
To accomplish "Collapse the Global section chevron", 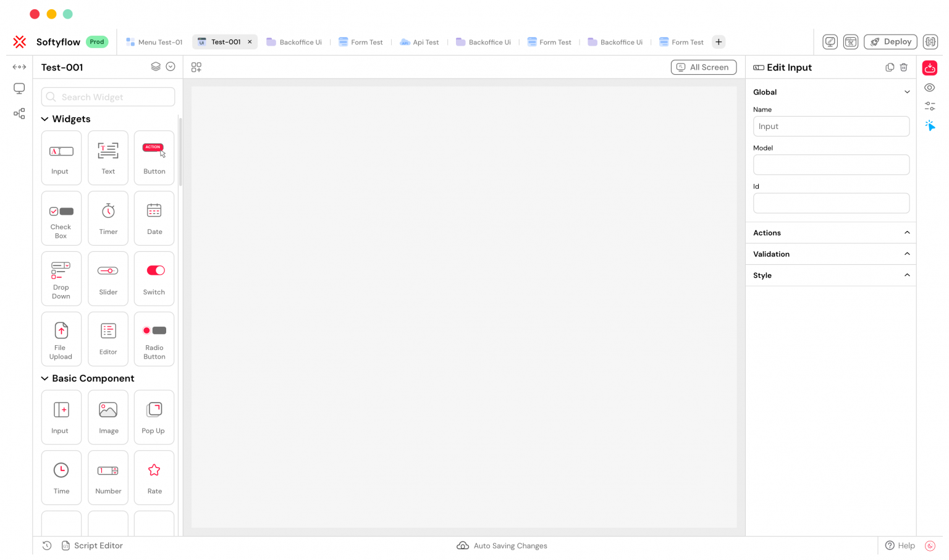I will pyautogui.click(x=907, y=91).
